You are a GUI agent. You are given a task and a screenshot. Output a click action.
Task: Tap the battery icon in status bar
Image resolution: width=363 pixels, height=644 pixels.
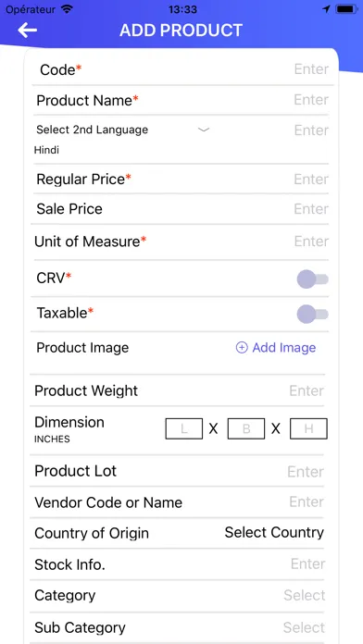point(346,9)
